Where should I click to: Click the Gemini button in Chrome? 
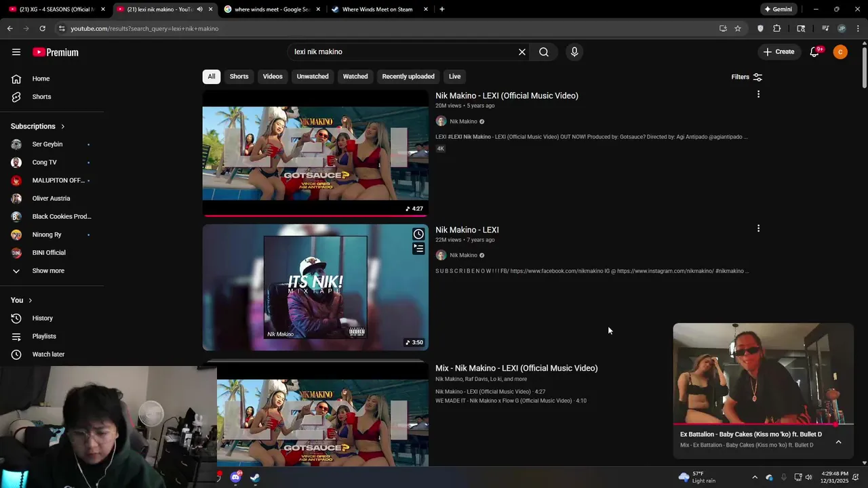778,9
